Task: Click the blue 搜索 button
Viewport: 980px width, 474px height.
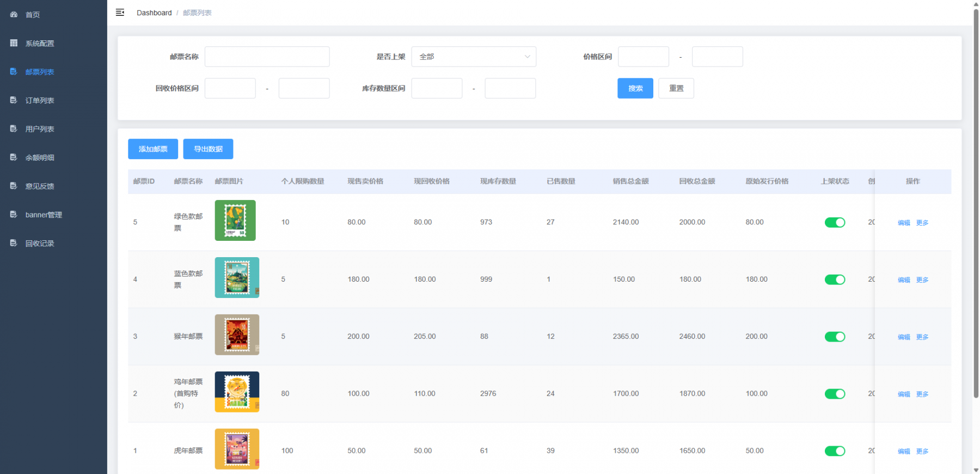Action: tap(635, 88)
